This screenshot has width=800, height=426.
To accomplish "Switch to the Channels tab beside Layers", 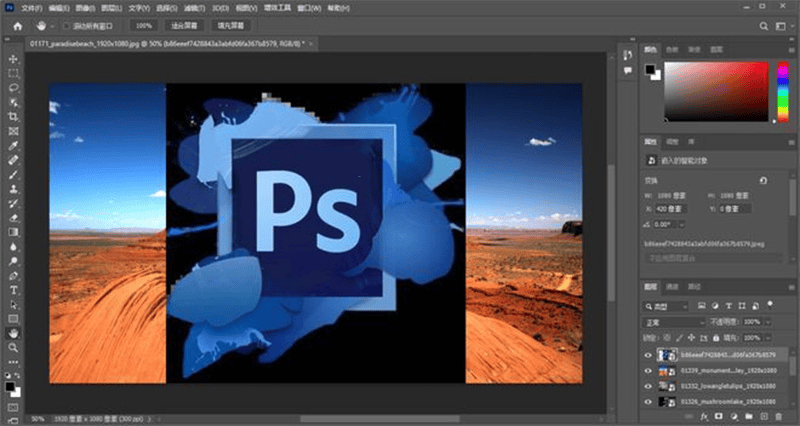I will click(x=672, y=287).
